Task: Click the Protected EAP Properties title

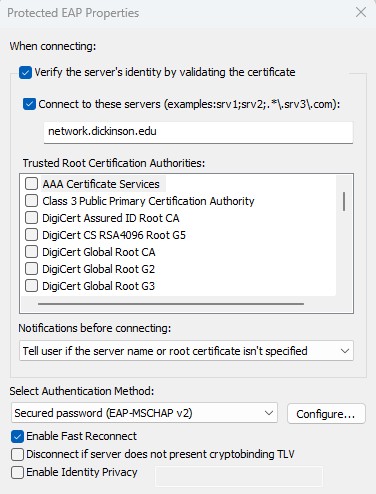Action: tap(73, 13)
